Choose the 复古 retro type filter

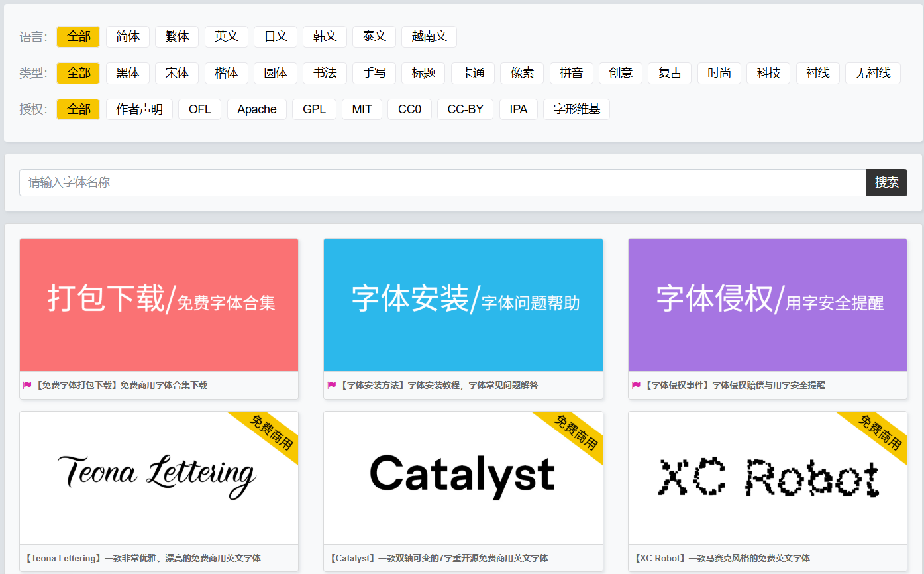pos(670,73)
